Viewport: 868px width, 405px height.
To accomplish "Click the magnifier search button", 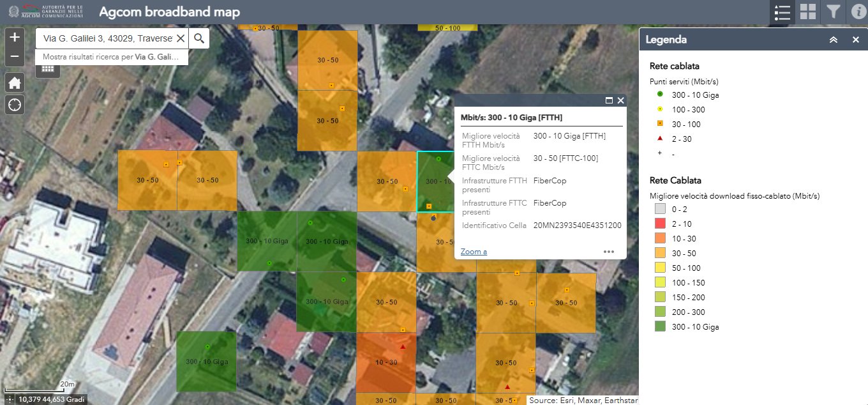I will point(199,38).
